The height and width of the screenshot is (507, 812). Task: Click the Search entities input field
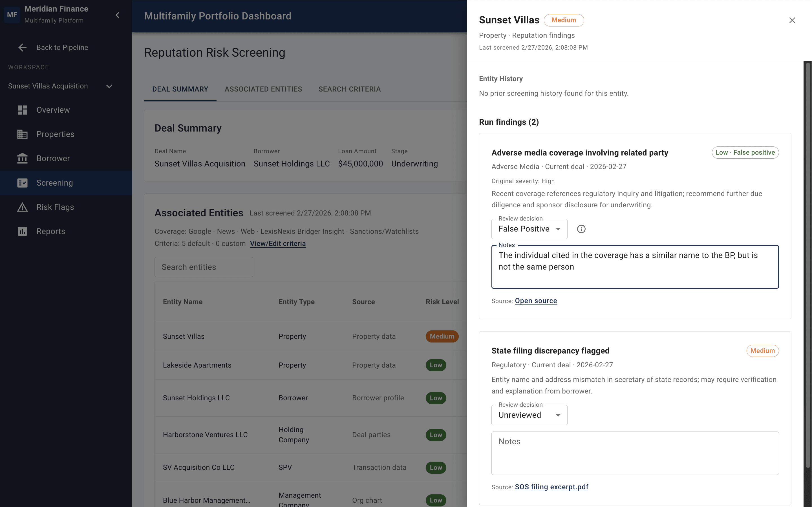[204, 267]
